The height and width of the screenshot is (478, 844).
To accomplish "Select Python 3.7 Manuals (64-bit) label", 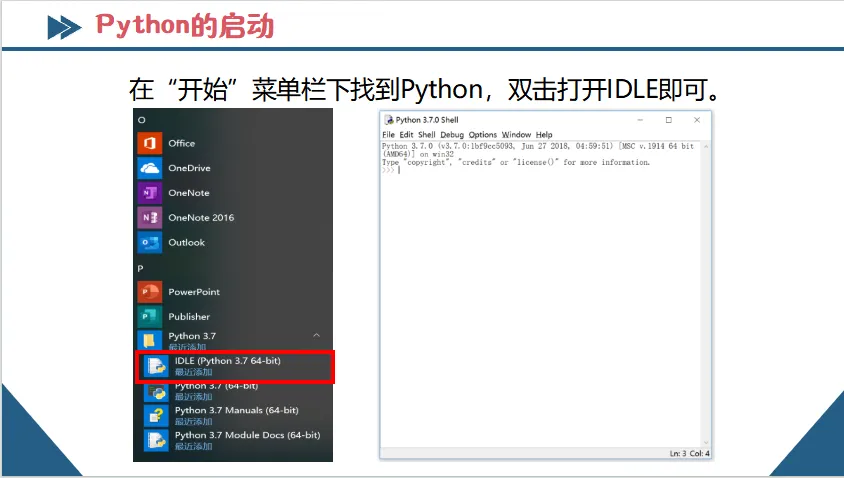I will [237, 410].
